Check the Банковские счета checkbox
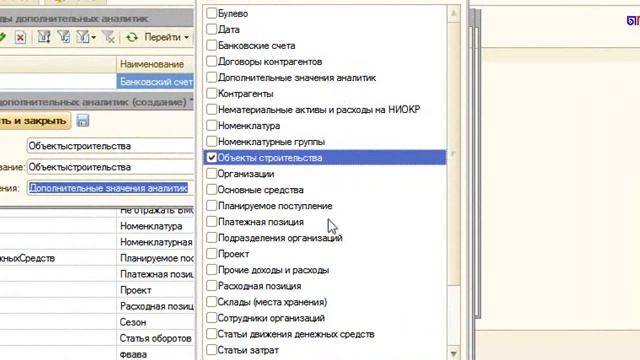 click(x=211, y=45)
